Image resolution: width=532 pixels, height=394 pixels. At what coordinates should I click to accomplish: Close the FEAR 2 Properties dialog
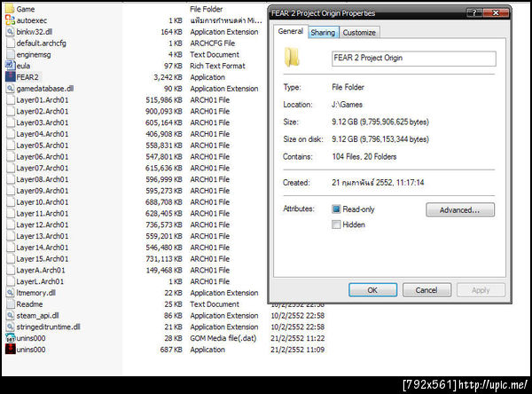pos(496,13)
